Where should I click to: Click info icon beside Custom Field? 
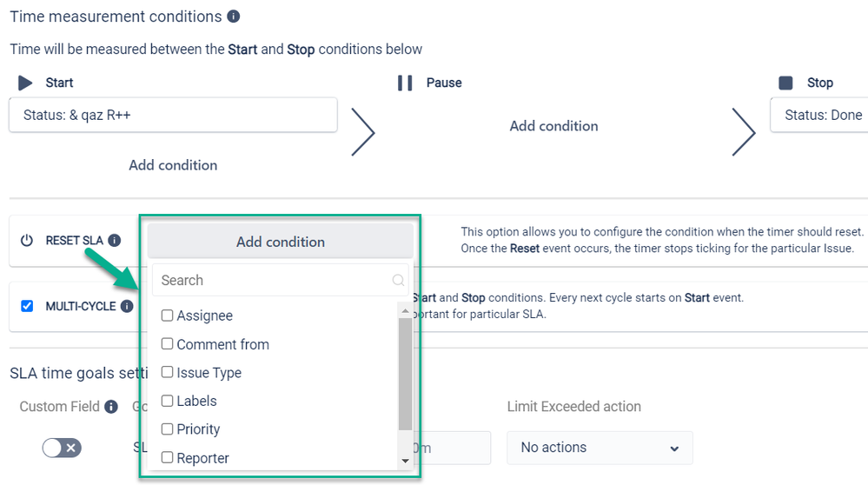point(111,407)
